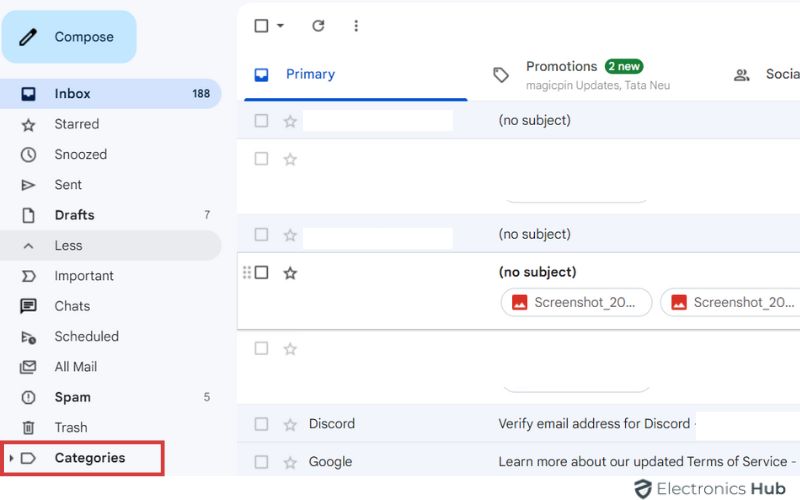Open the Trash folder
800x500 pixels.
coord(70,427)
